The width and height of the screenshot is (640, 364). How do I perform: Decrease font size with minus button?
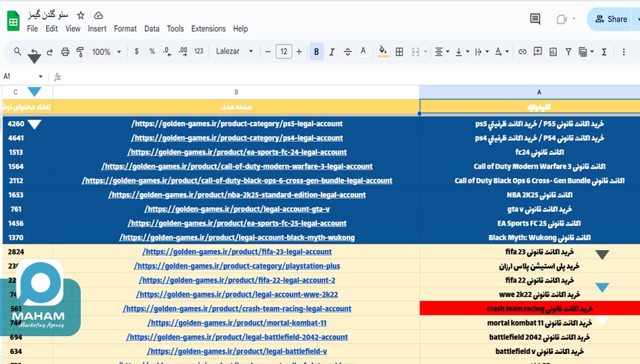point(268,52)
